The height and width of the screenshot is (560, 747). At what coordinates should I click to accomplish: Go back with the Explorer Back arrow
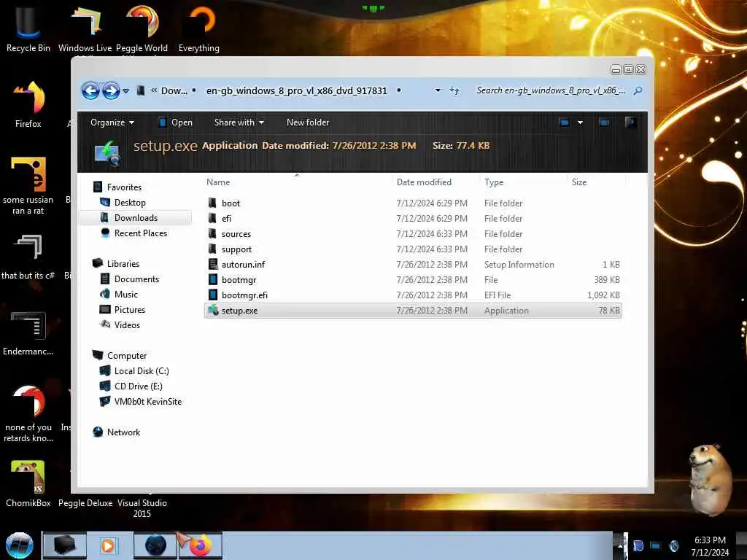point(90,90)
